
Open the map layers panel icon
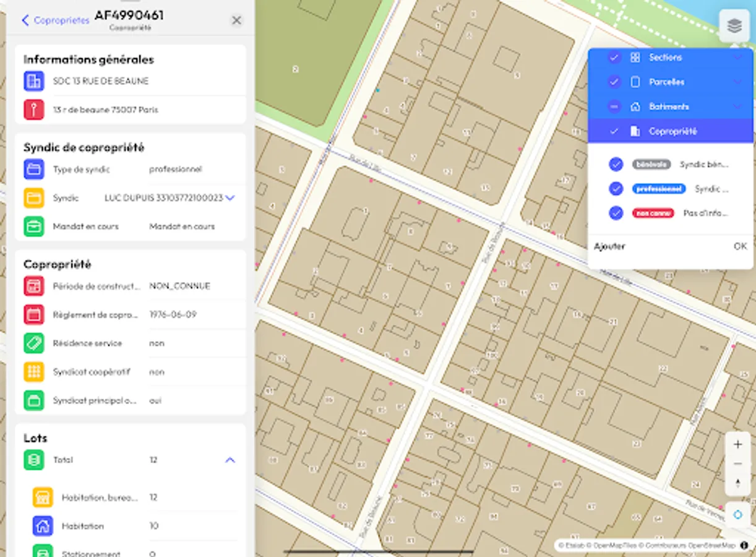[x=734, y=25]
